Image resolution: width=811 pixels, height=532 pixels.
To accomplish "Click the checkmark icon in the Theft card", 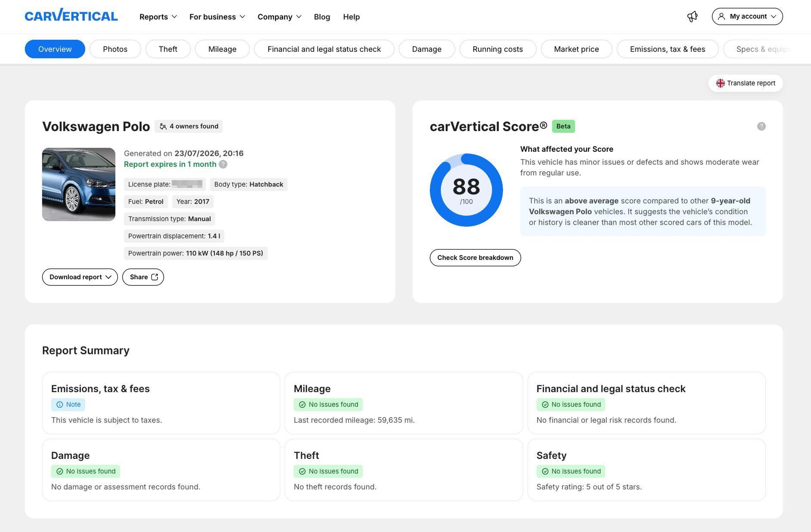I will 302,471.
